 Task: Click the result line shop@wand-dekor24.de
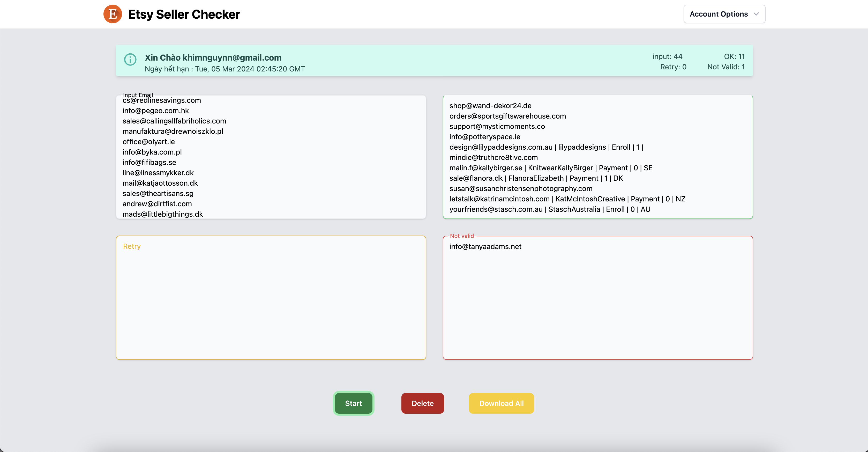click(490, 106)
